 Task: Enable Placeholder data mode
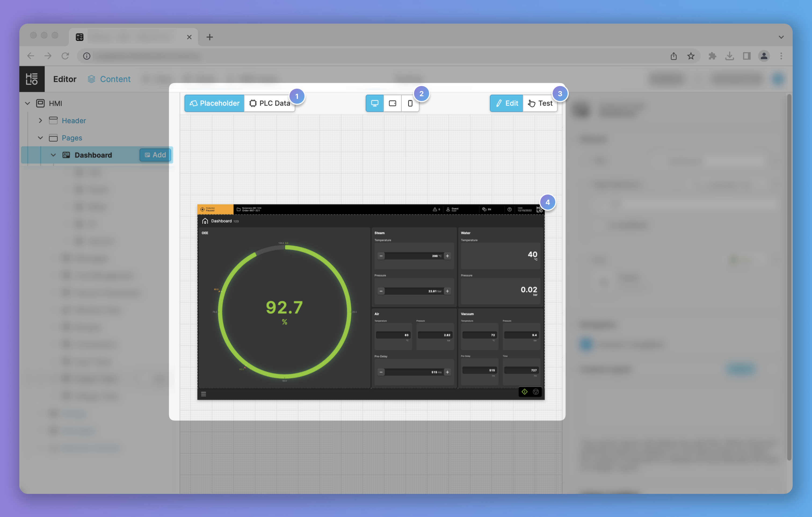point(215,103)
